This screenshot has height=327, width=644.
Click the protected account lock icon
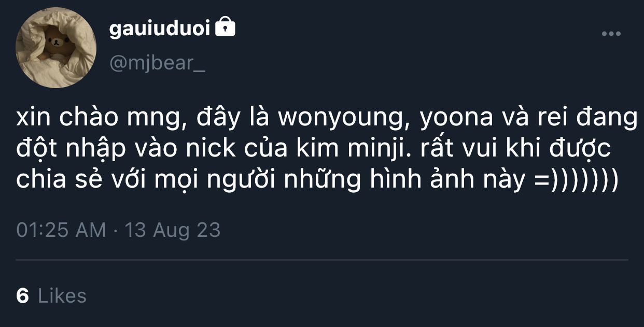coord(225,27)
